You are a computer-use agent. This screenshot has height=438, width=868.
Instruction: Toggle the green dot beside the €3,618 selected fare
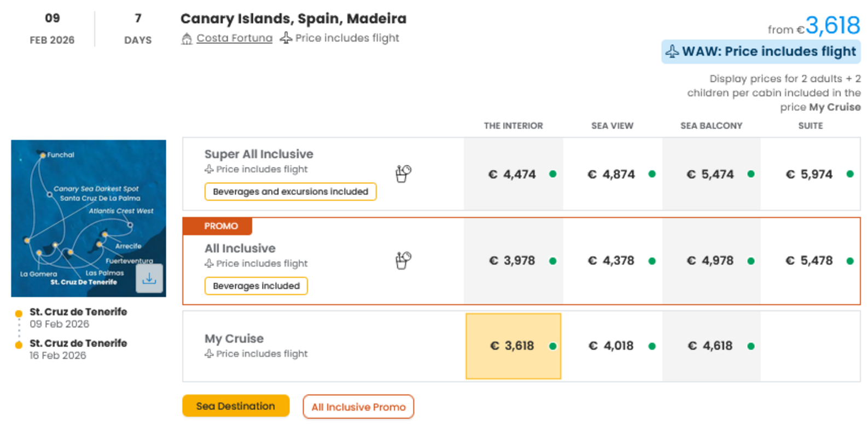coord(553,346)
